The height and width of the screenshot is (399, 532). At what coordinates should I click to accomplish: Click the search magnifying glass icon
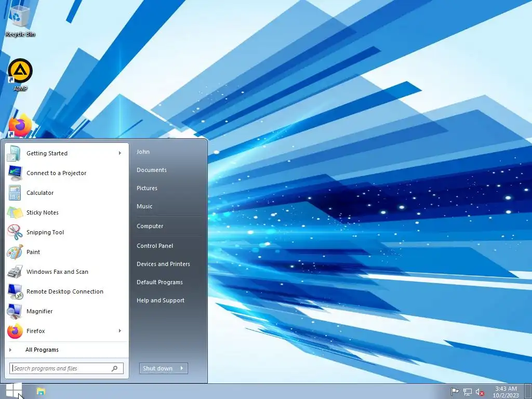coord(115,368)
